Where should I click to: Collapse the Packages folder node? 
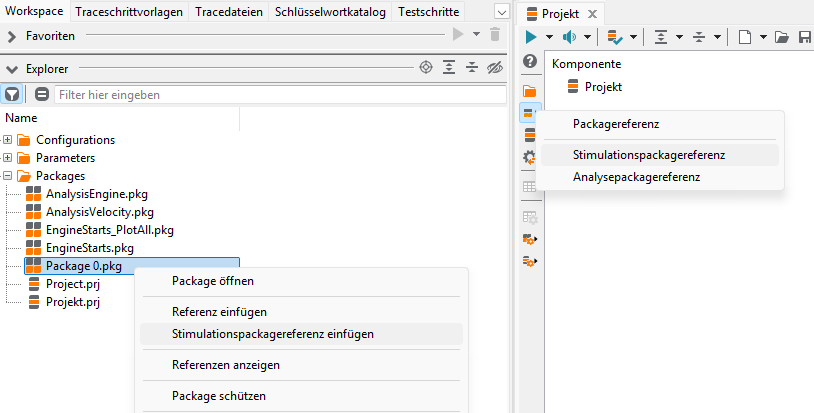[x=7, y=176]
